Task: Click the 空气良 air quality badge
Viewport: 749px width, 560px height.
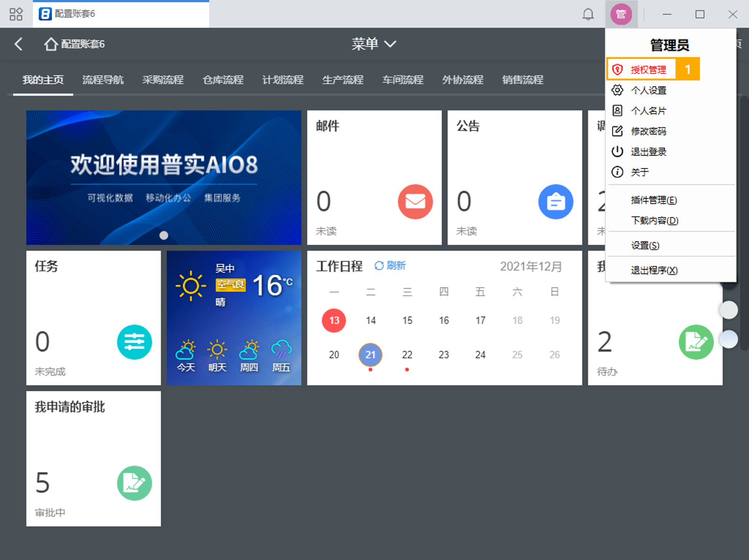Action: click(x=230, y=284)
